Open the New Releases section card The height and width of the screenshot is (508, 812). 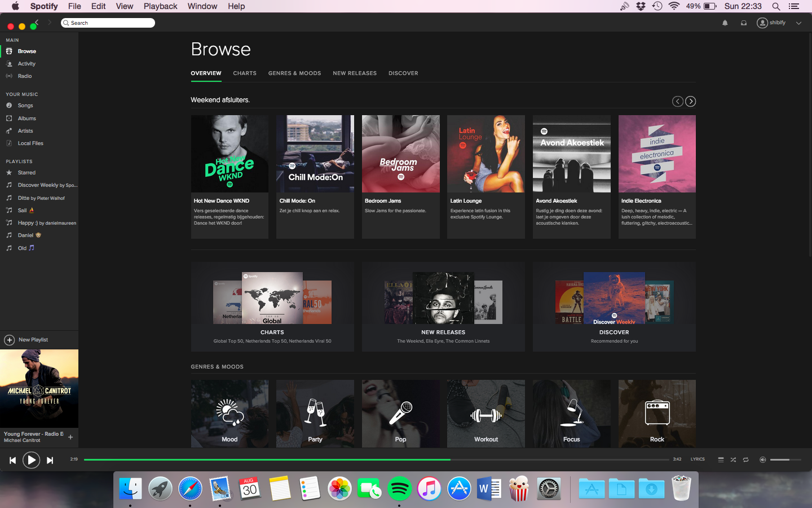[x=443, y=306]
